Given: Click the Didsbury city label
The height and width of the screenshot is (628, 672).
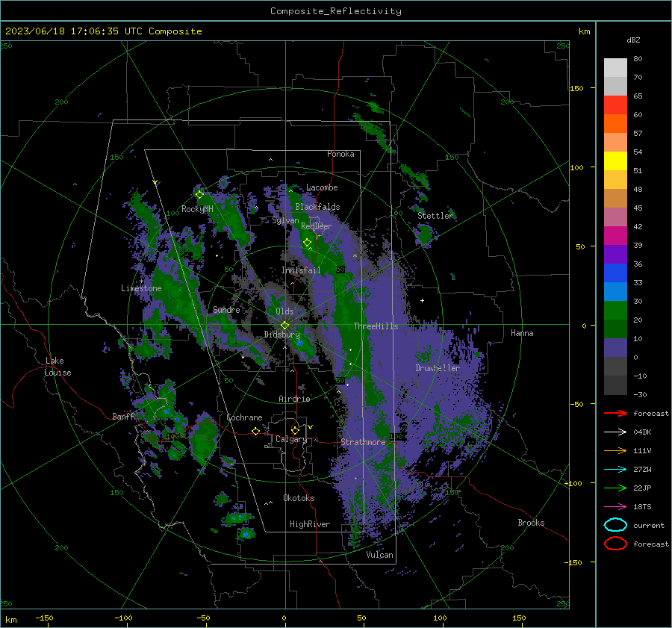Looking at the screenshot, I should [x=281, y=335].
